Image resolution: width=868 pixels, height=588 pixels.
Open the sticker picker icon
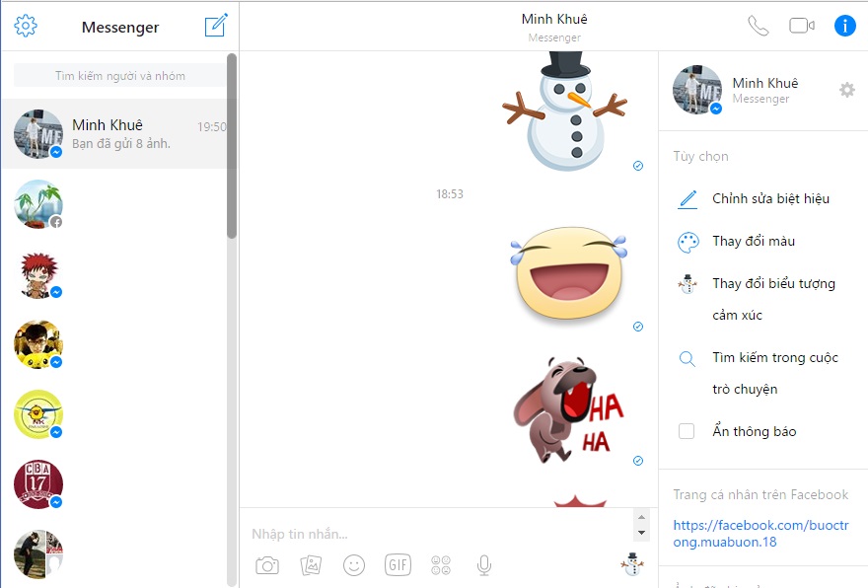click(x=440, y=564)
